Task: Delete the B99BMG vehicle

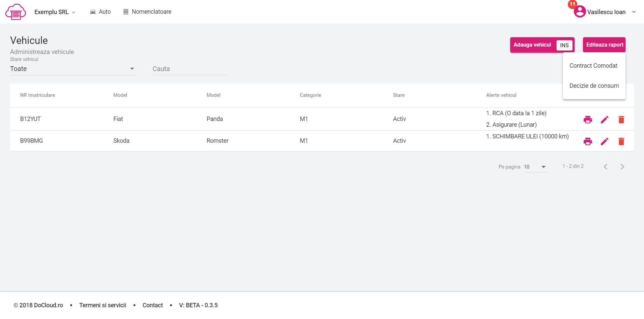Action: 621,141
